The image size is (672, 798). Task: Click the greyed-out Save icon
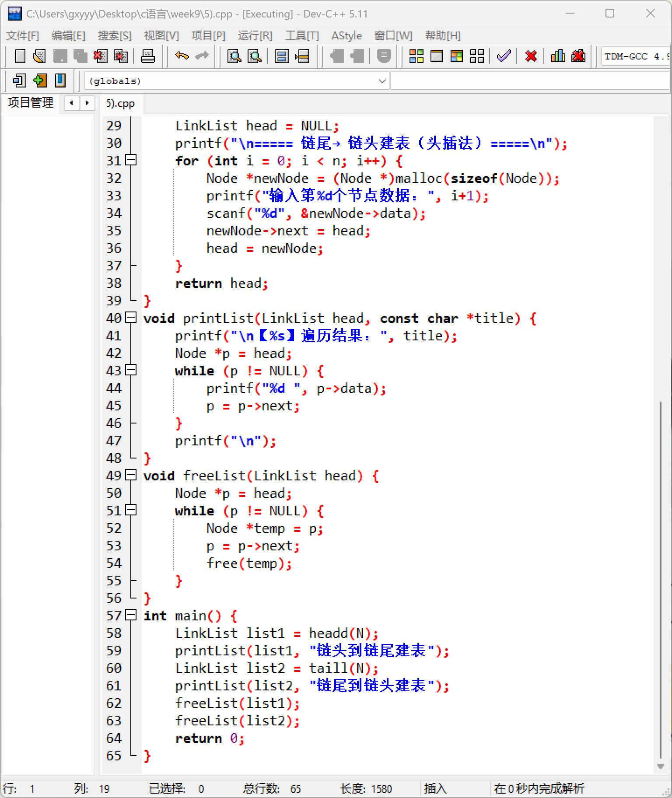(x=60, y=56)
